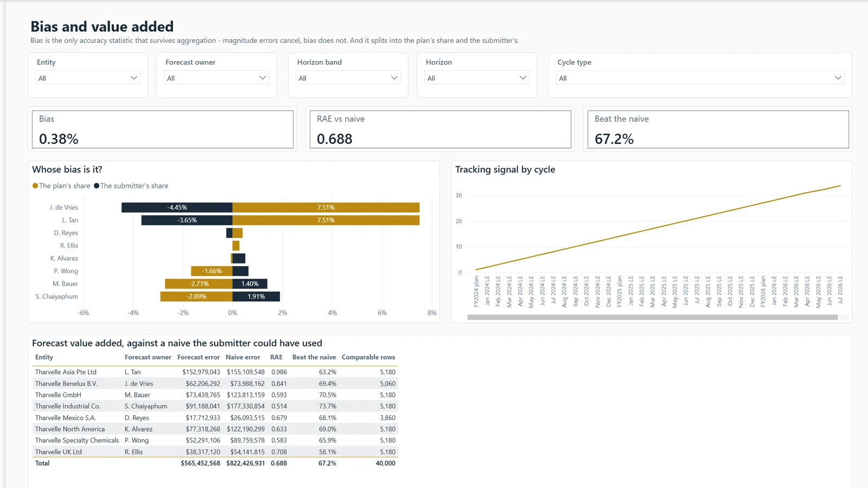Viewport: 868px width, 488px height.
Task: Sort table by Naive error column header
Action: pos(243,357)
